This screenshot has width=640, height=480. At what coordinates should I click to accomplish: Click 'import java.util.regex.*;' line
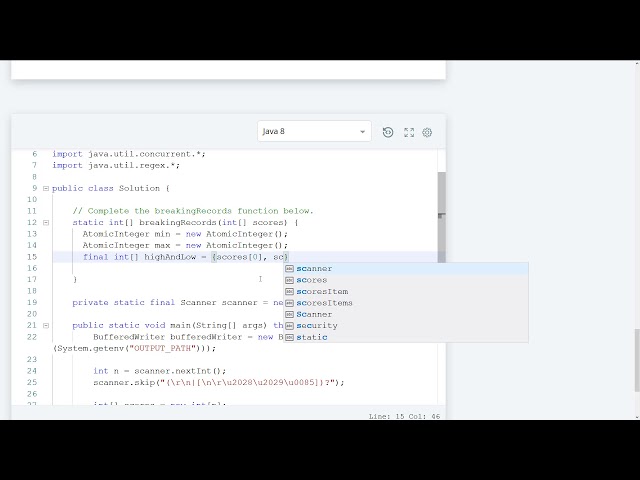(116, 165)
